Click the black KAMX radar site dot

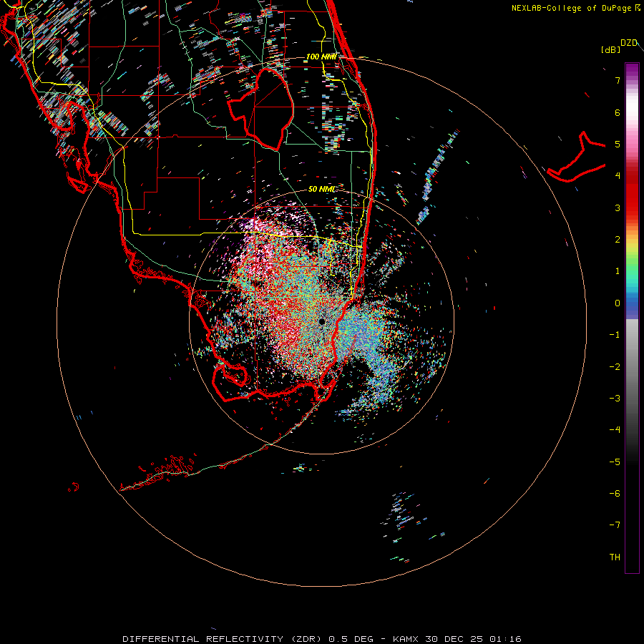pos(322,321)
